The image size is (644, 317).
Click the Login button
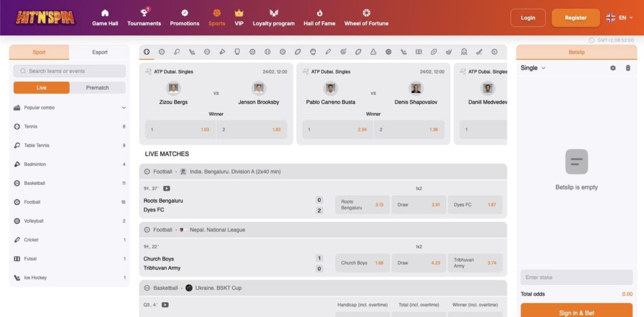click(x=528, y=18)
